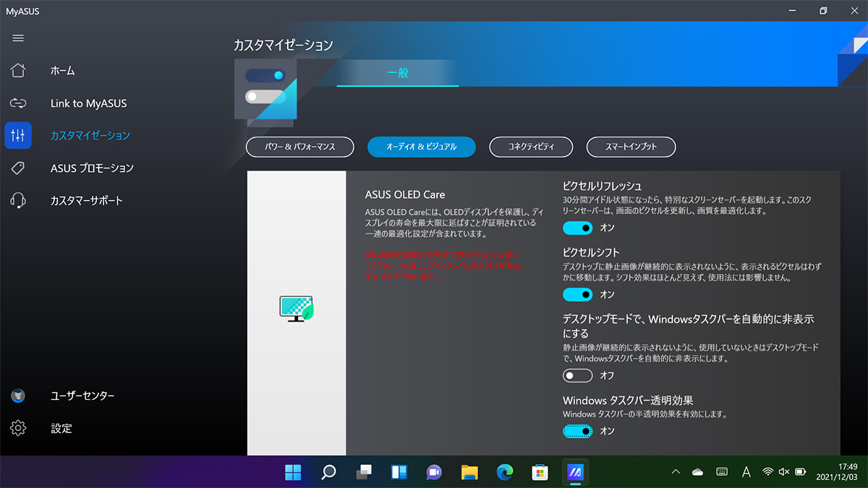This screenshot has height=488, width=868.
Task: Open the スマートインプット category
Action: tap(631, 147)
